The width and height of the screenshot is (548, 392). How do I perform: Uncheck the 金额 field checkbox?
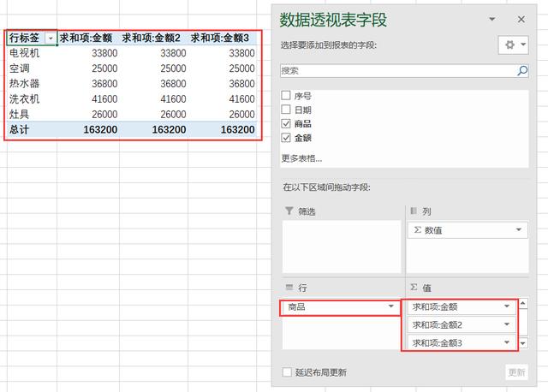[286, 137]
